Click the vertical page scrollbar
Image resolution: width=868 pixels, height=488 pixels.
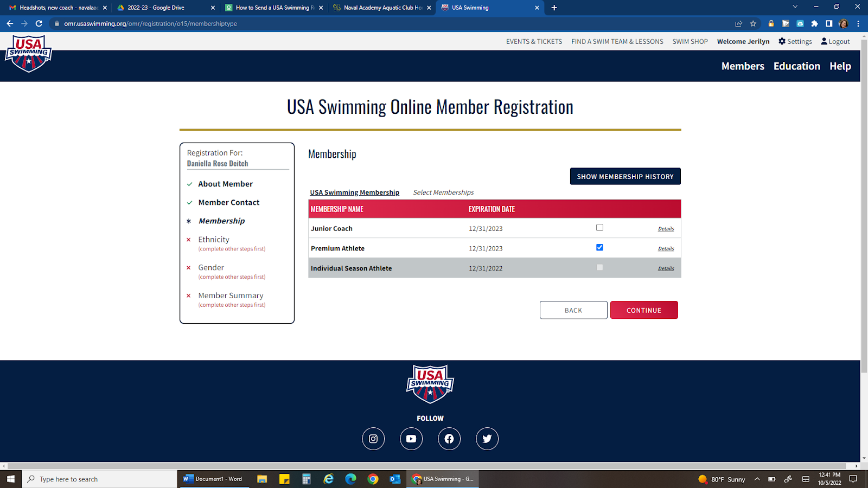[864, 206]
